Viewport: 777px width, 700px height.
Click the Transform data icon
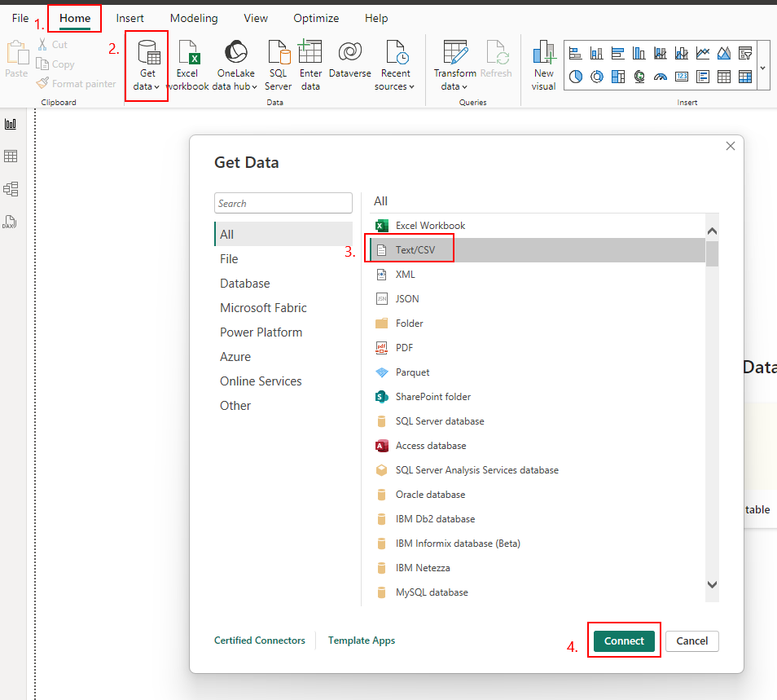pyautogui.click(x=455, y=52)
